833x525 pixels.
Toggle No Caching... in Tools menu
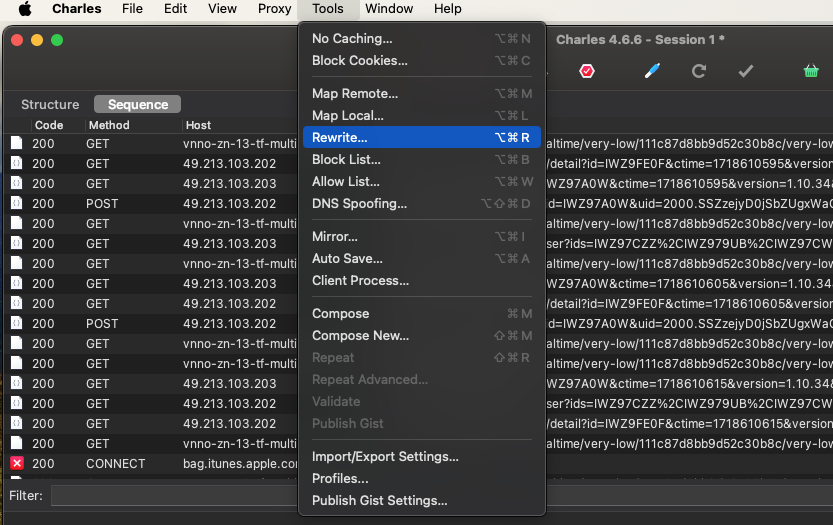click(x=352, y=38)
